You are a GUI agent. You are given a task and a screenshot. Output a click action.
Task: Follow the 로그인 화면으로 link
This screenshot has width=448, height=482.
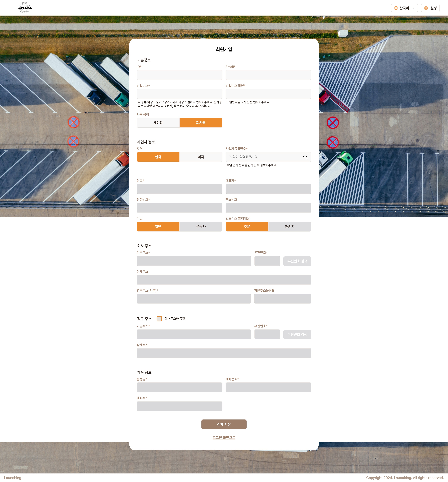pos(224,437)
